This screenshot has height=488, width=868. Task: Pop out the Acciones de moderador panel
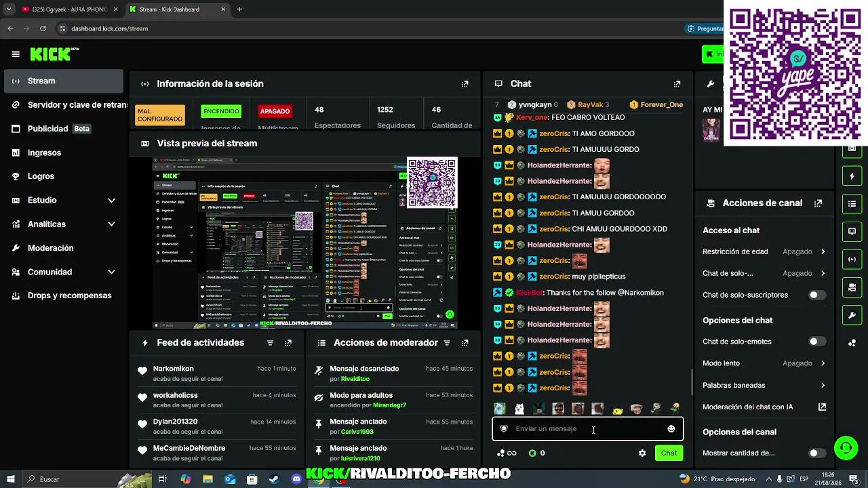[465, 343]
